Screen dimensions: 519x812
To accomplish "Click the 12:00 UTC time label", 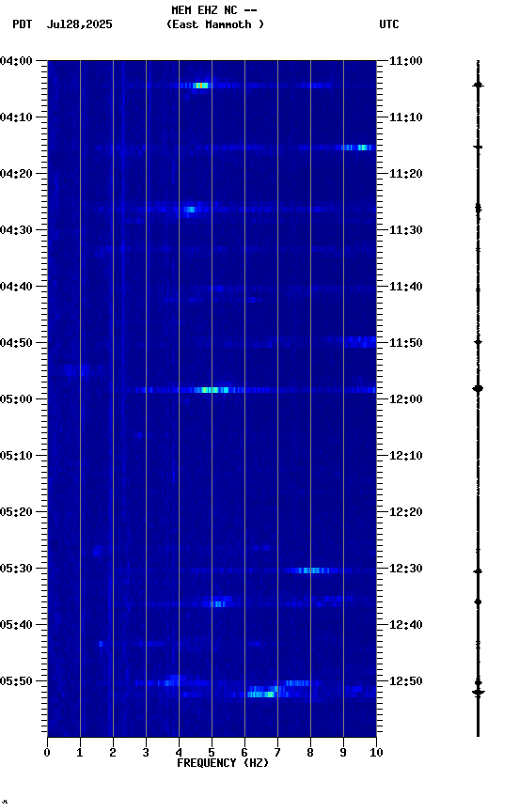I will (406, 398).
